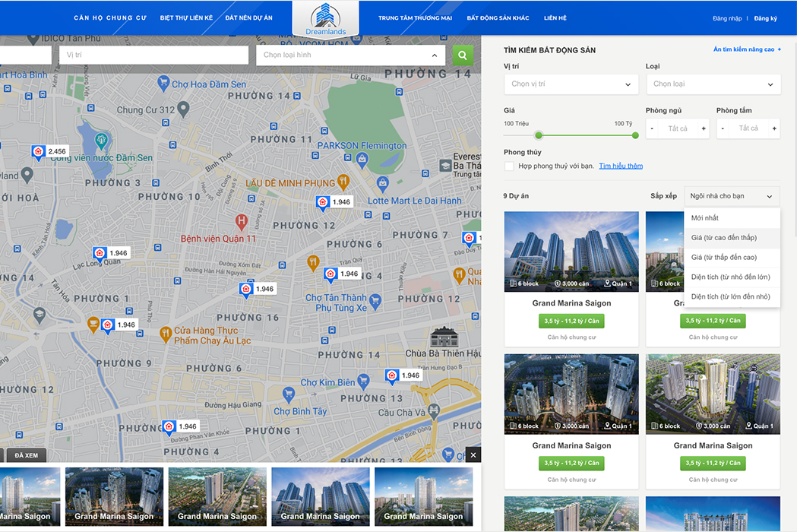The height and width of the screenshot is (532, 797).
Task: Click the Chùa Bà Thiên Hậu temple icon
Action: click(440, 337)
